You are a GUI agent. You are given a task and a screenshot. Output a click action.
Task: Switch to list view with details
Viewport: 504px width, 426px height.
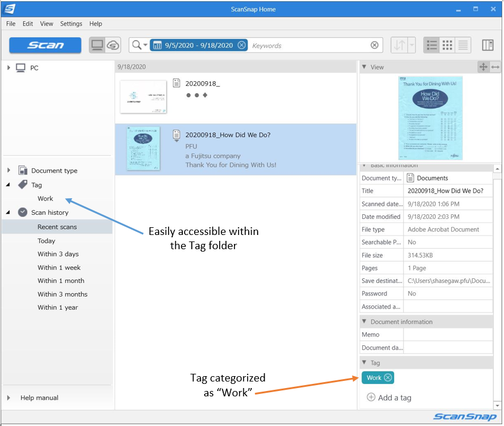pos(432,45)
